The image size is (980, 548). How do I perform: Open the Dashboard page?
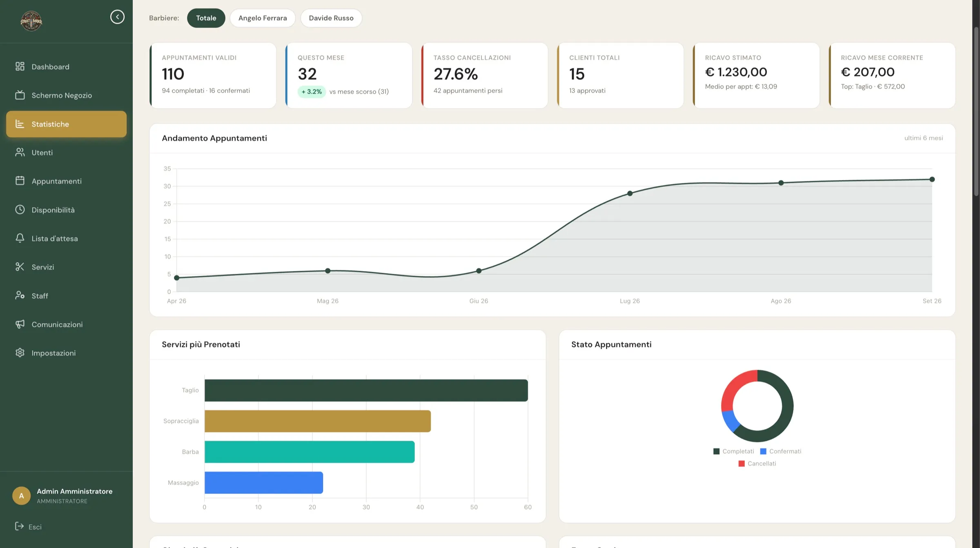pyautogui.click(x=66, y=67)
